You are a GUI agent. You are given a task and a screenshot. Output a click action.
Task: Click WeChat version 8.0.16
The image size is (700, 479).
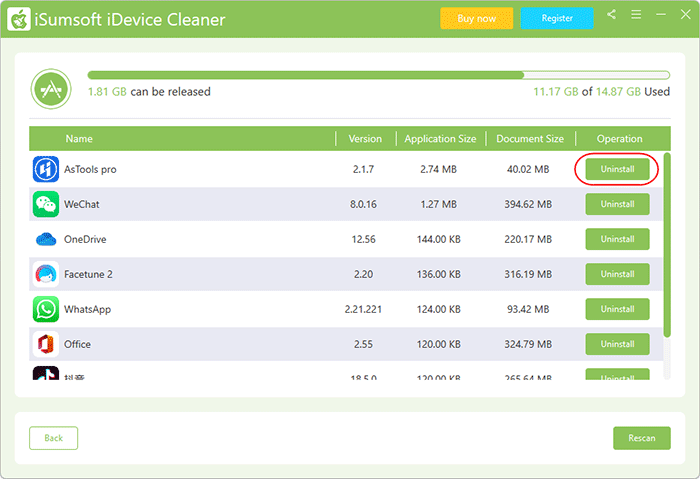coord(363,204)
